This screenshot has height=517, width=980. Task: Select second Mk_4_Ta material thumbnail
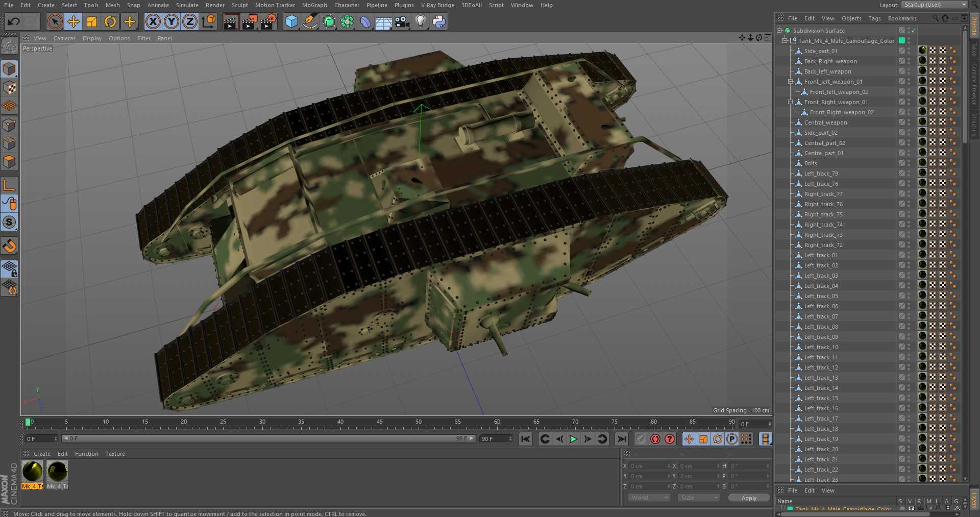[x=57, y=475]
